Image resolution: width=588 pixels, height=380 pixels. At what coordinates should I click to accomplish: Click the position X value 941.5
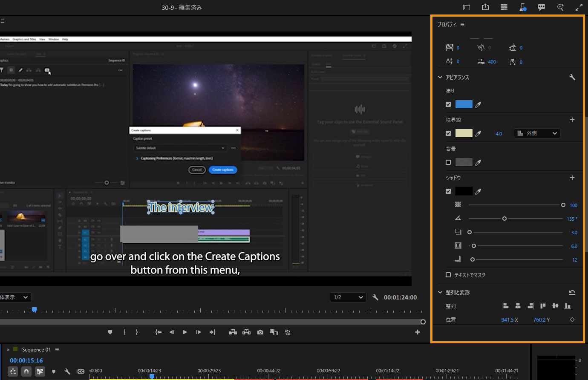[x=507, y=320]
